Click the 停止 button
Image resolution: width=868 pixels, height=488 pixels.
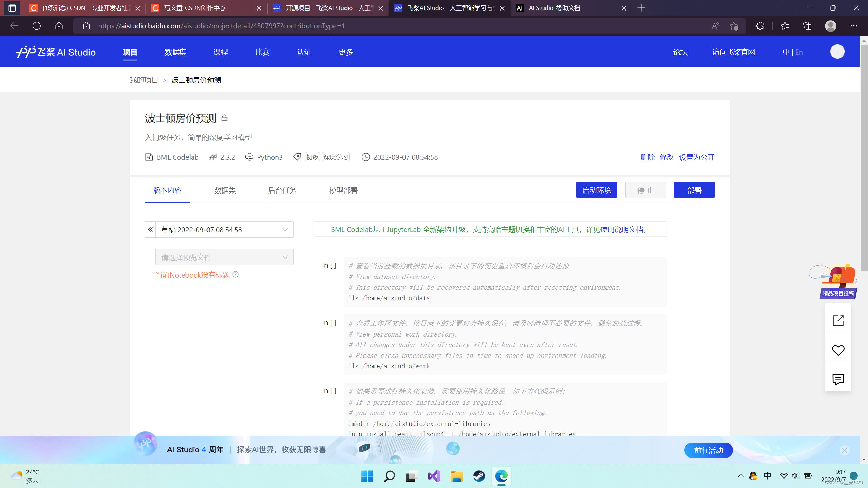(x=645, y=190)
